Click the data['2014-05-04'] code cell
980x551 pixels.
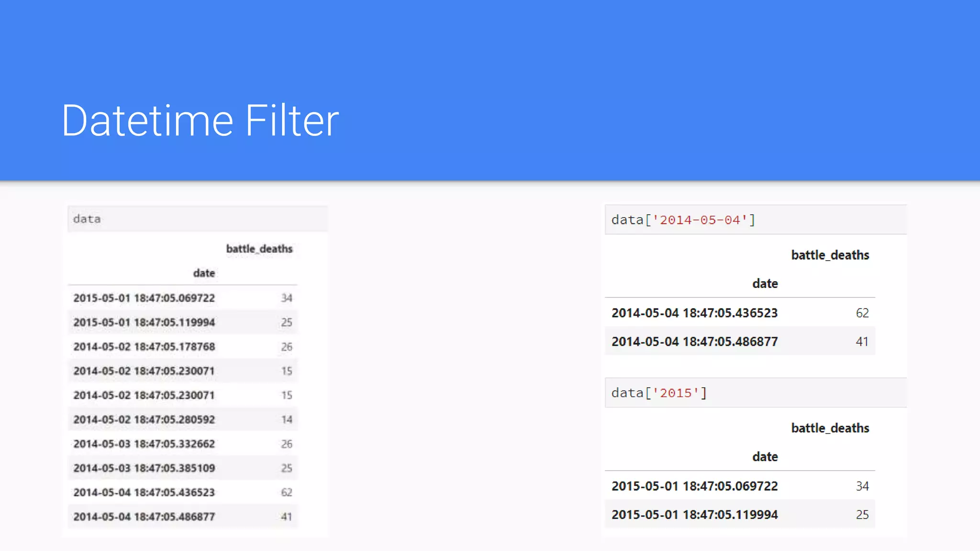[x=756, y=220]
